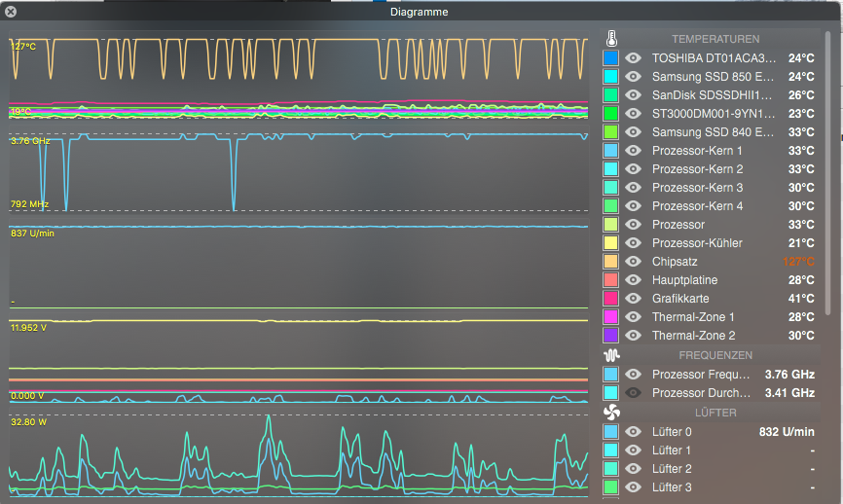The height and width of the screenshot is (504, 843).
Task: Toggle eye icon for Lüfter 1
Action: pyautogui.click(x=634, y=450)
